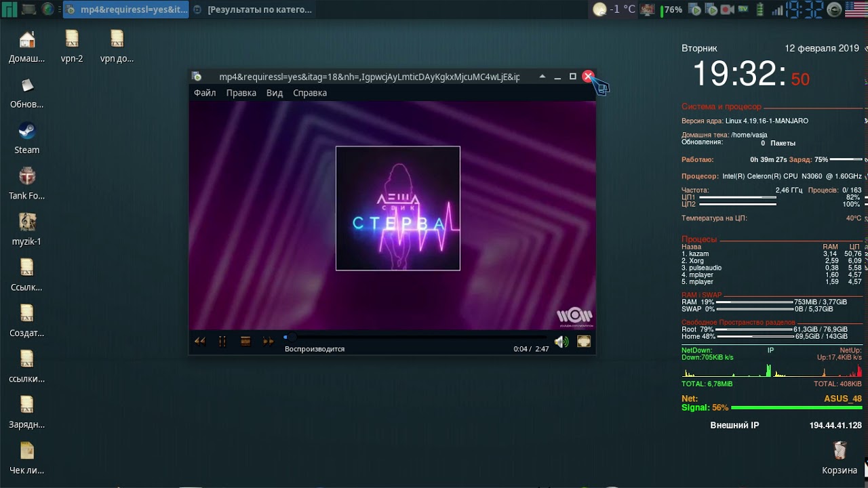Click the Xorg process row

[772, 261]
